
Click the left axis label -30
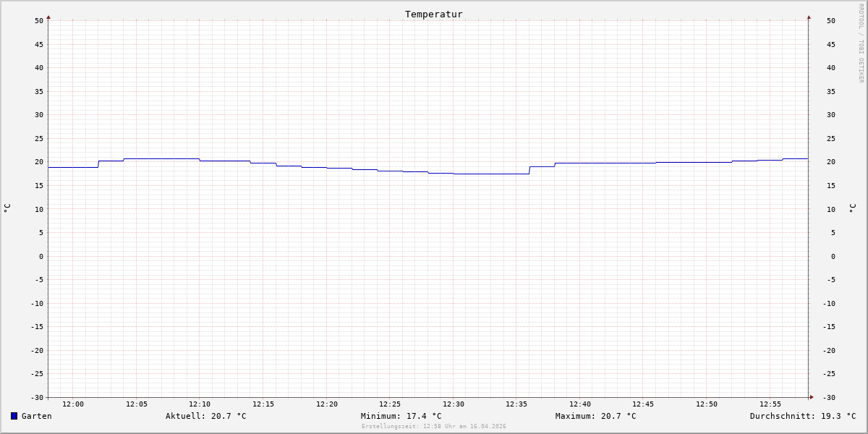37,398
